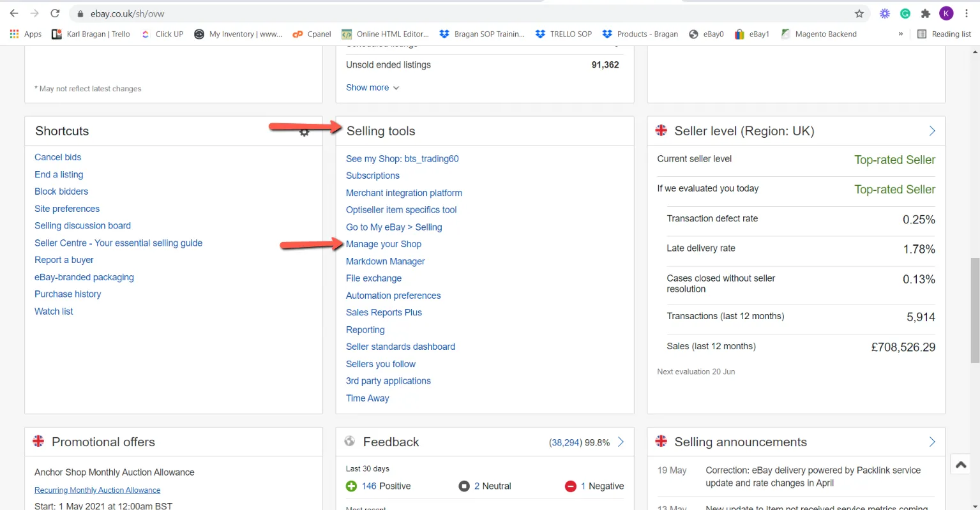Open the Watch list link
This screenshot has width=980, height=510.
pyautogui.click(x=54, y=311)
